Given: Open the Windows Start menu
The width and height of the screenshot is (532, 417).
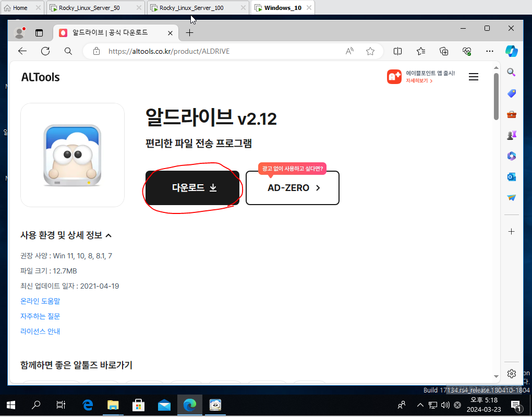Looking at the screenshot, I should (x=11, y=405).
